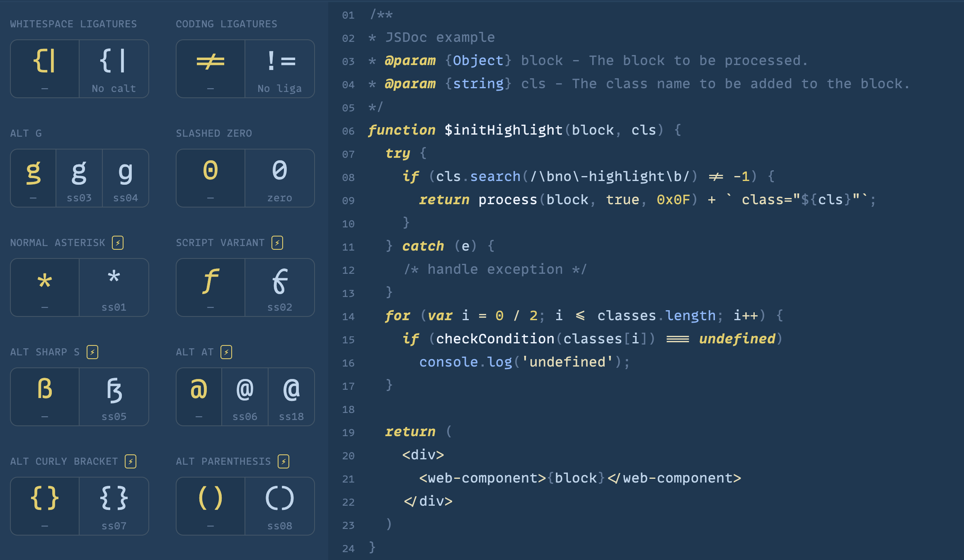Select the default dotted zero option
Image resolution: width=964 pixels, height=560 pixels.
[x=211, y=178]
